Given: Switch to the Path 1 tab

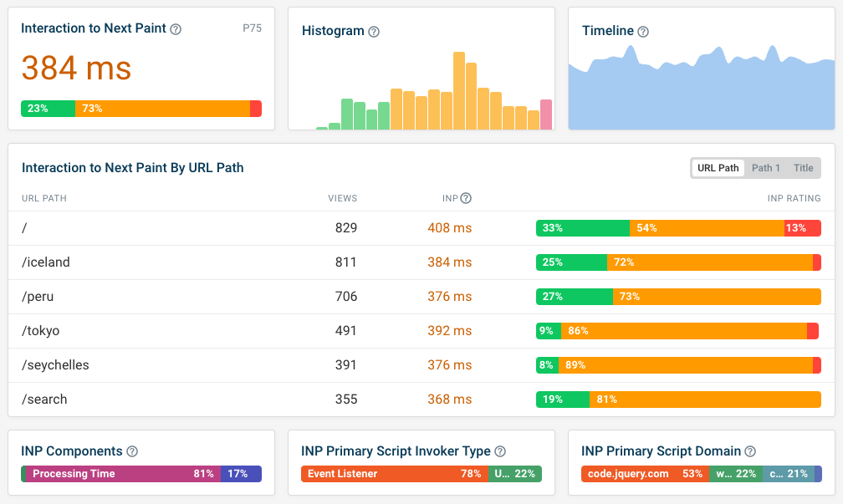Looking at the screenshot, I should 765,168.
